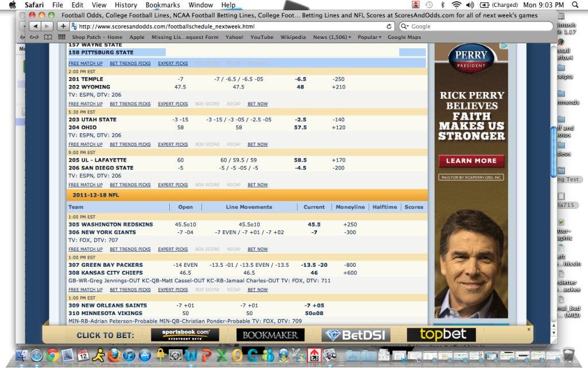Screen dimensions: 588x368
Task: Click the Wi-Fi status icon
Action: tap(457, 5)
